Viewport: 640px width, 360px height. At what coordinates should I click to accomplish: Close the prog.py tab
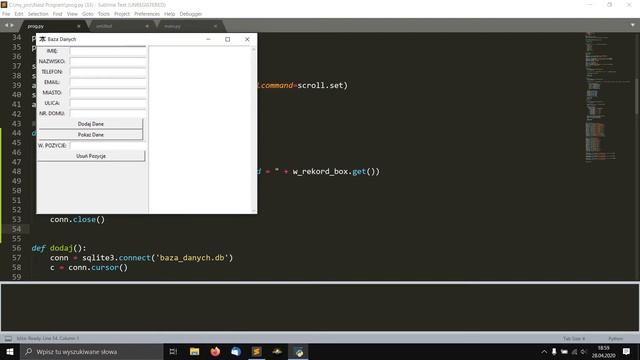click(x=79, y=26)
